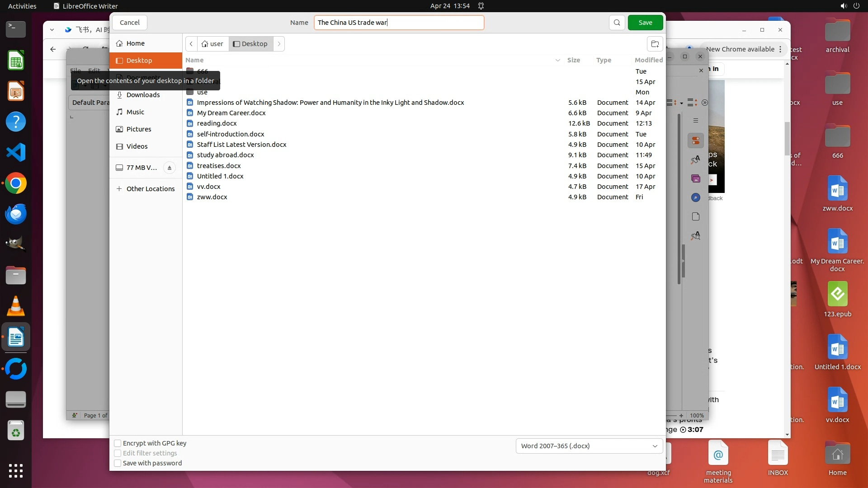Go to Downloads in the sidebar
This screenshot has width=868, height=488.
click(143, 95)
